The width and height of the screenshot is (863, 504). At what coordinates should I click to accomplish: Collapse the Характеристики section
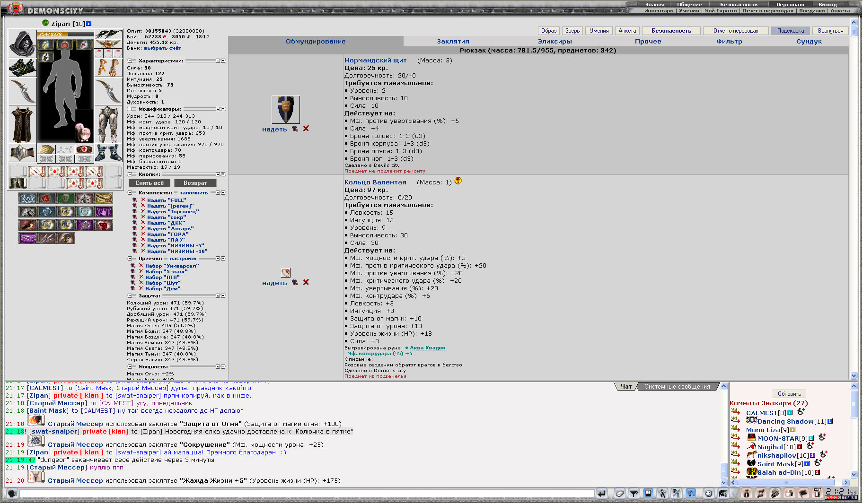coord(130,61)
